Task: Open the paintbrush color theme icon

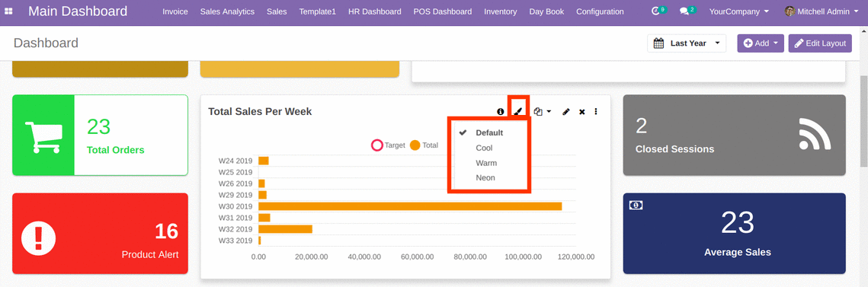Action: 517,111
